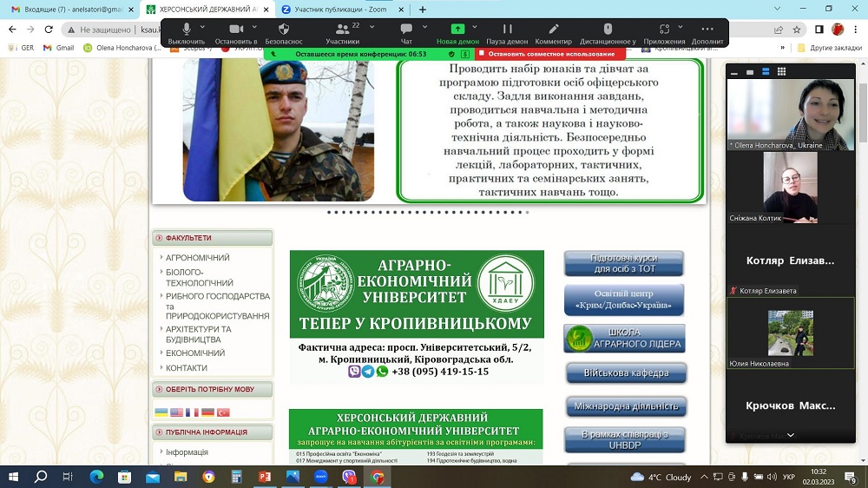Reload the current web page
Viewport: 868px width, 488px height.
(49, 30)
